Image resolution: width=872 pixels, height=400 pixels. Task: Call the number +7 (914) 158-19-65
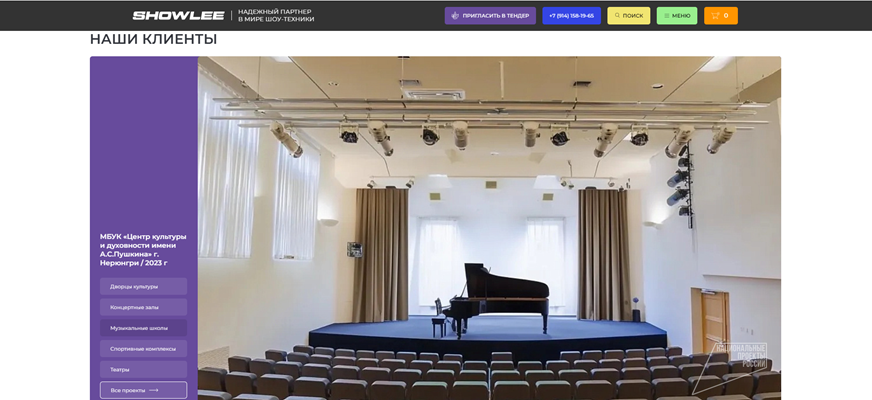coord(571,16)
